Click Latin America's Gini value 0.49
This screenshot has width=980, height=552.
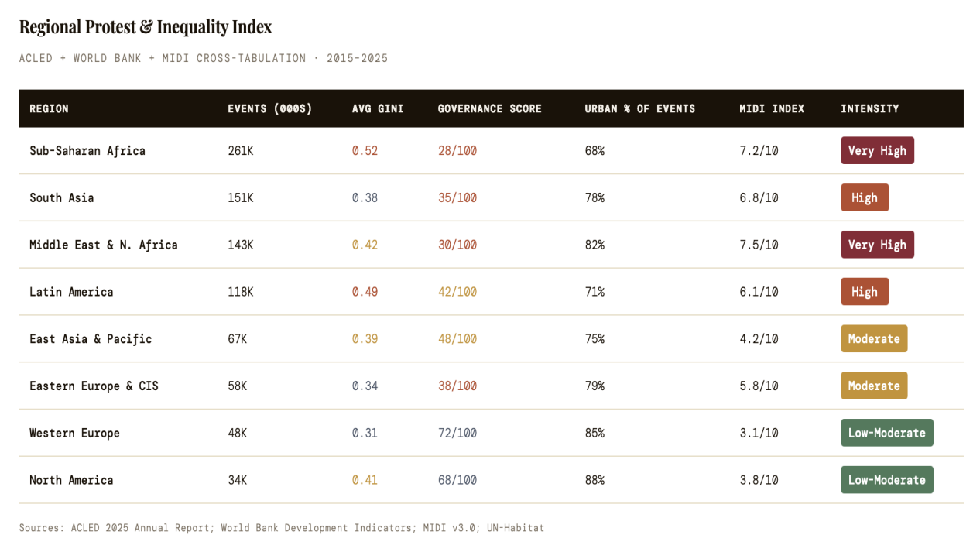pyautogui.click(x=365, y=292)
